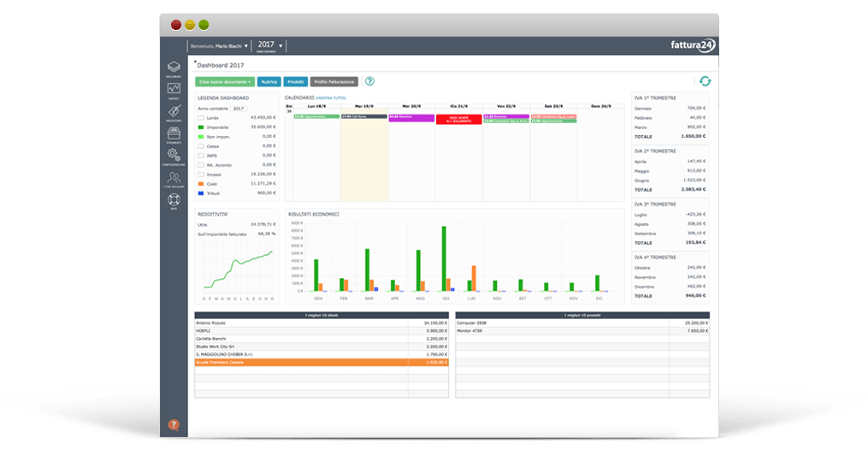This screenshot has height=462, width=868.
Task: Click the Mostra tutto calendar link
Action: (330, 98)
